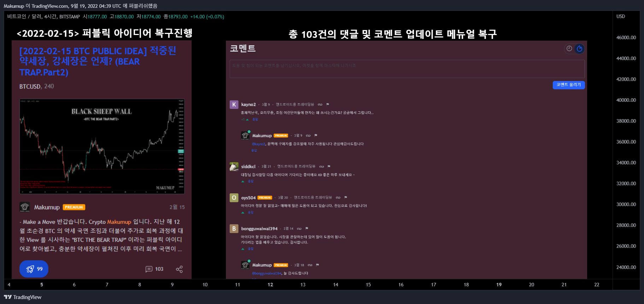Screen dimensions: 644x304
Task: Open oys504 username link
Action: [248, 198]
